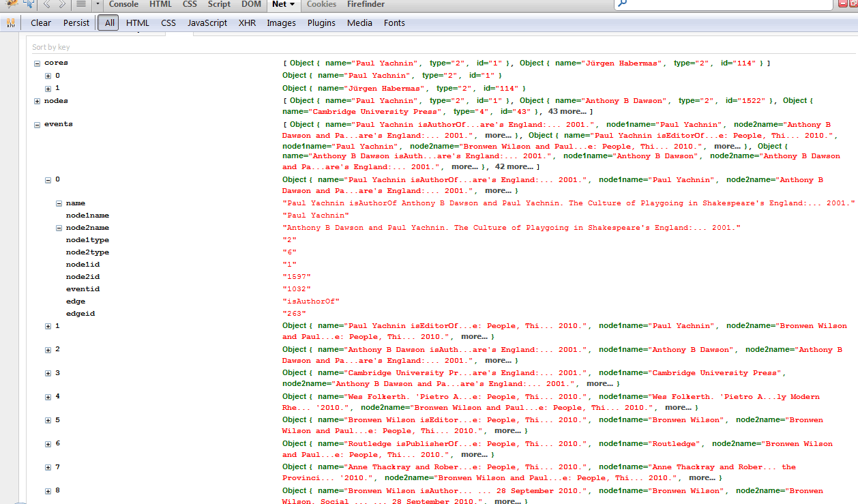Screen dimensions: 858x504
Task: Collapse the cores node
Action: (38, 63)
